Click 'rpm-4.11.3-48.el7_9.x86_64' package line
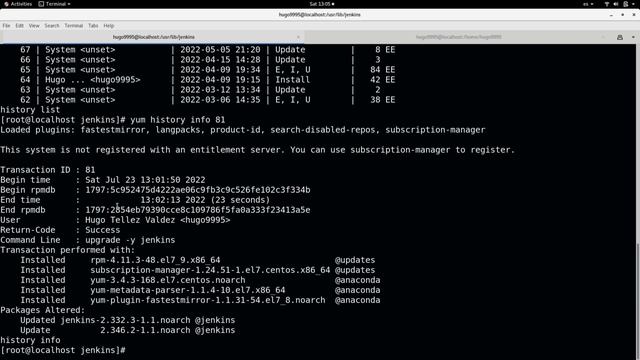 click(155, 260)
